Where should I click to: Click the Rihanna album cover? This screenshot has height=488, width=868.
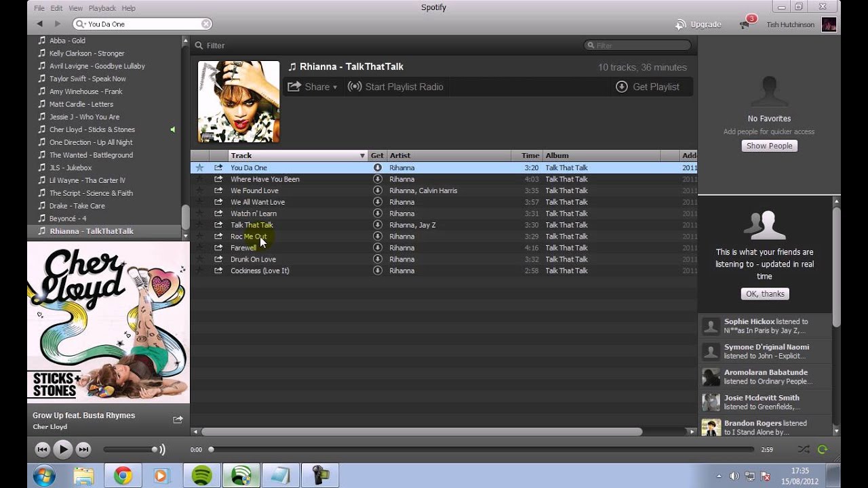click(x=239, y=102)
